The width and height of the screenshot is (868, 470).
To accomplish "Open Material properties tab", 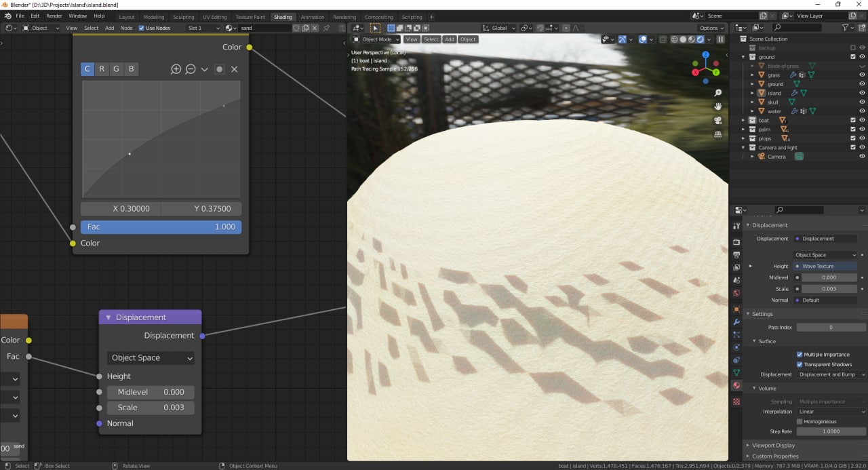I will [736, 385].
